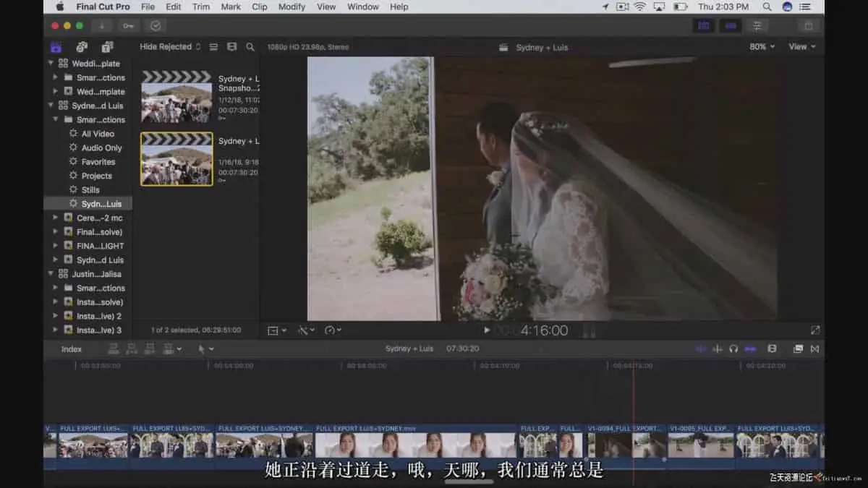Play the viewer from the playhead
The width and height of the screenshot is (868, 488).
tap(487, 330)
